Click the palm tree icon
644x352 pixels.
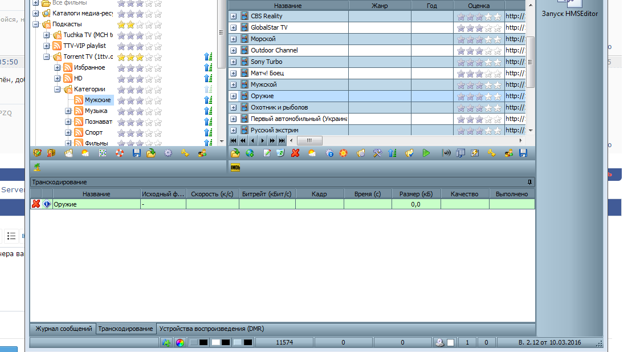tap(37, 167)
